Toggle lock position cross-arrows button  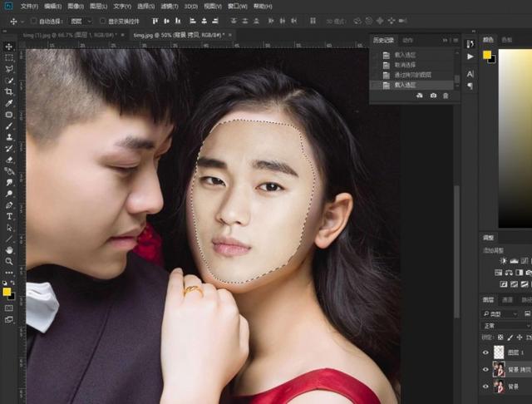(520, 337)
